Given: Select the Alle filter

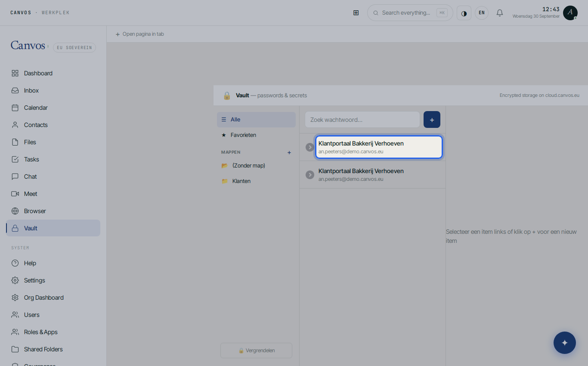Looking at the screenshot, I should click(x=256, y=120).
